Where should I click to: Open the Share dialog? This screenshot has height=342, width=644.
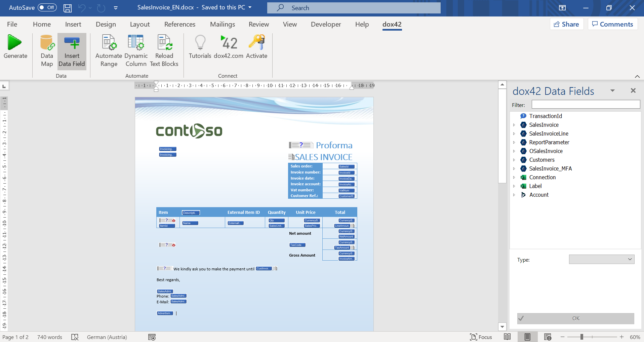tap(566, 24)
